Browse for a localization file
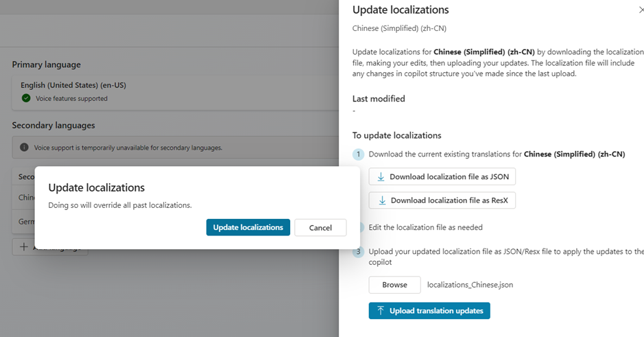Screen dimensions: 644x337 tap(394, 285)
